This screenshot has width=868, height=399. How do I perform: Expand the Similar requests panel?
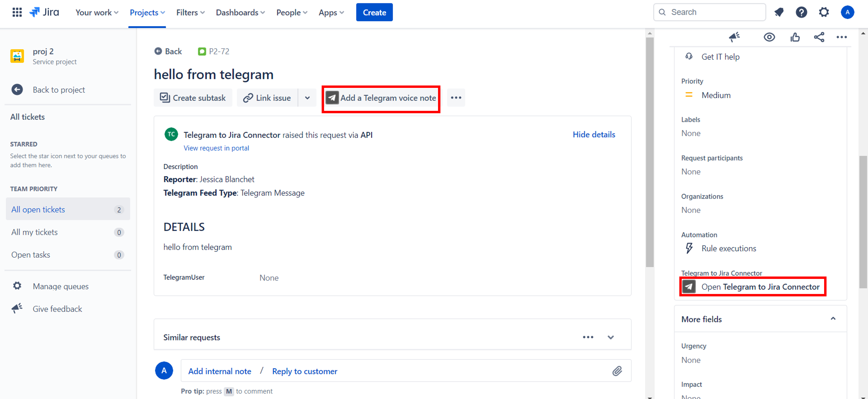pyautogui.click(x=611, y=337)
